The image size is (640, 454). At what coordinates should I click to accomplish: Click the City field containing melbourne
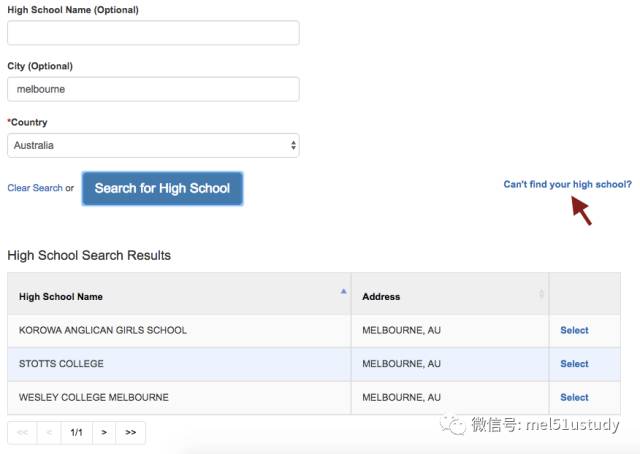click(153, 89)
